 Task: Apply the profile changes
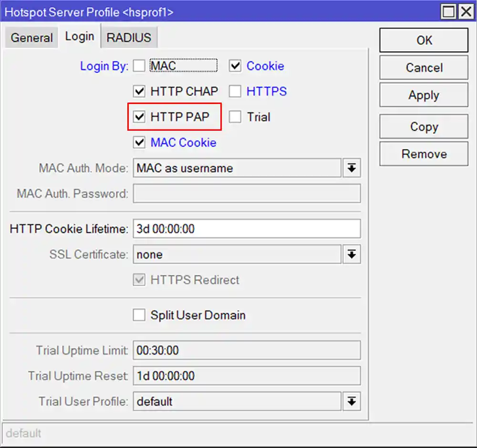click(424, 95)
